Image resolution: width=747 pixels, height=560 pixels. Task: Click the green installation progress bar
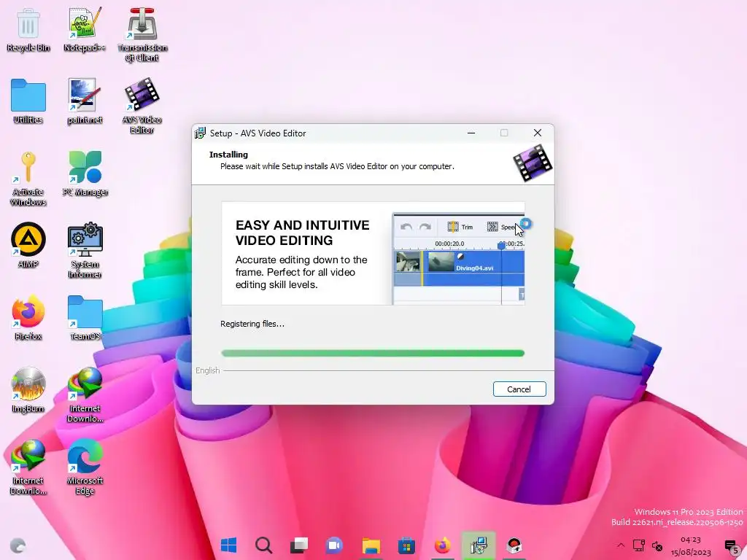click(373, 354)
